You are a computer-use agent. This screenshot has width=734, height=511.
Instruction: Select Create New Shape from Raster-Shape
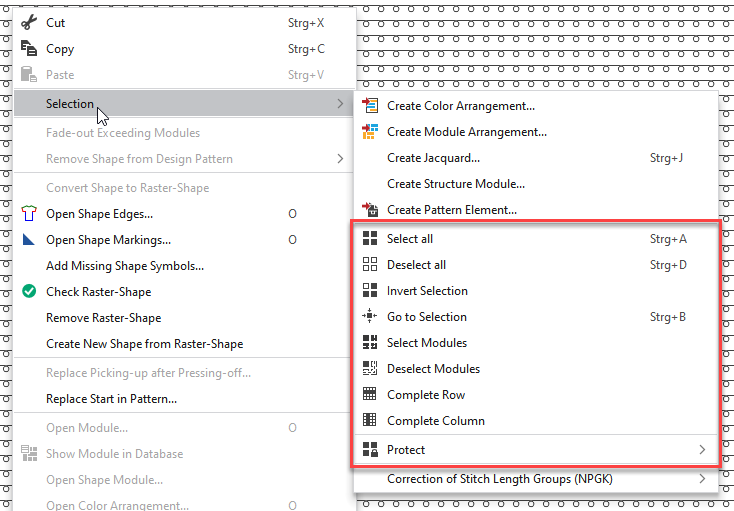click(144, 344)
